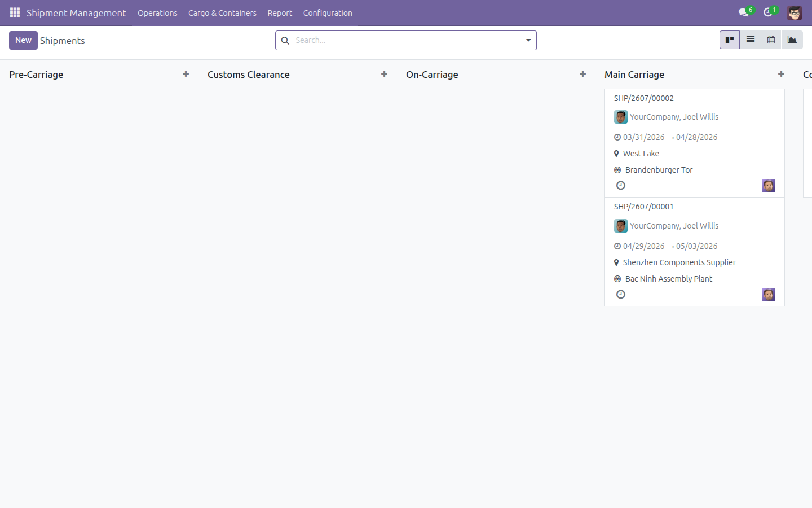Click the 03/31/2026 → 04/28/2026 date range
Screen dimensions: 812x508
[x=670, y=137]
